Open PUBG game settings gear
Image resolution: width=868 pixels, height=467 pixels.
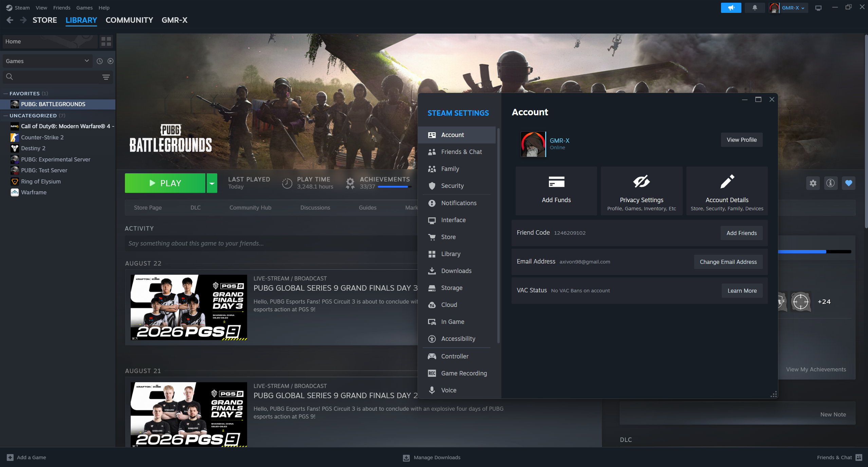813,183
